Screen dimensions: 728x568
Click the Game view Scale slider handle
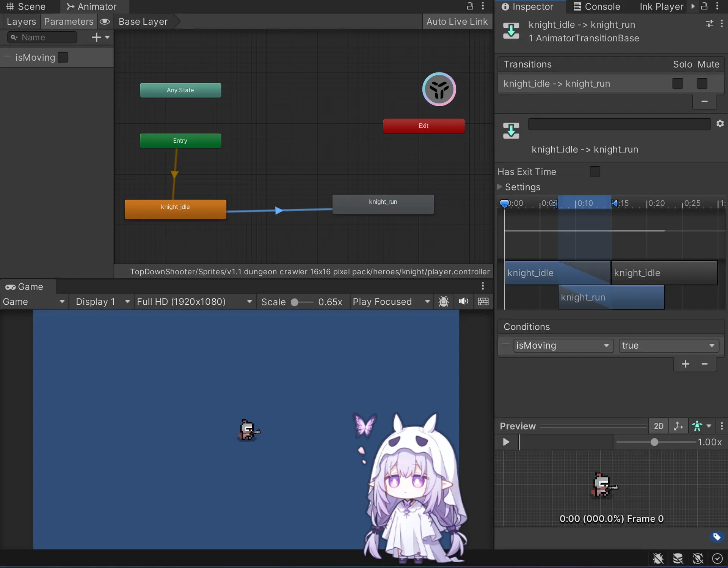pyautogui.click(x=295, y=302)
